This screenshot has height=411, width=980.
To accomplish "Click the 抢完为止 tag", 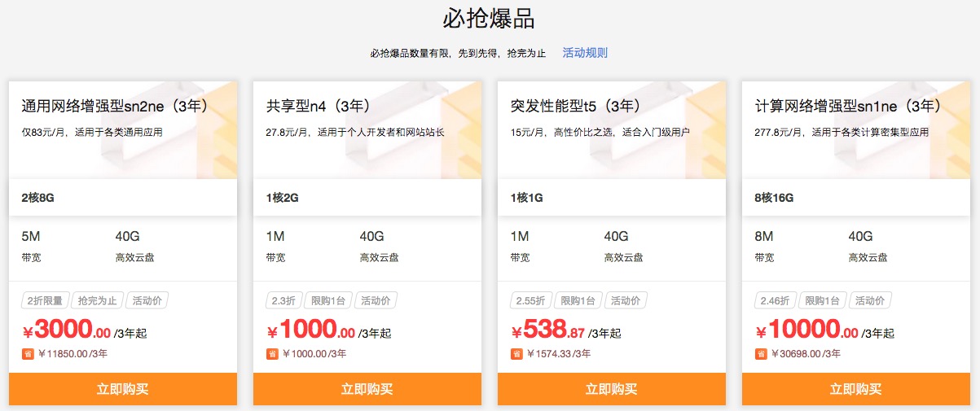I will click(97, 300).
